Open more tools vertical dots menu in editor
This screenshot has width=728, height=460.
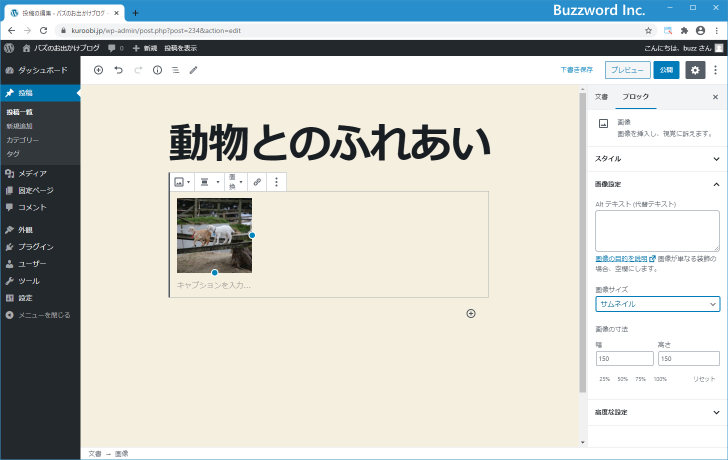(715, 70)
